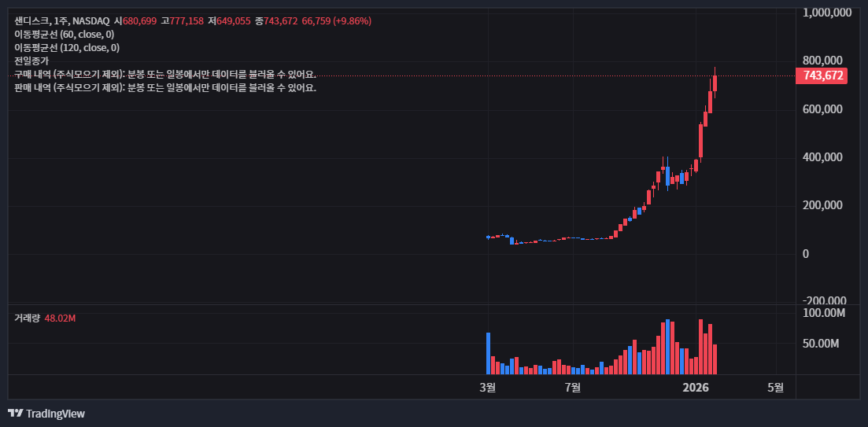Click the 전일종가 legend entry
The width and height of the screenshot is (868, 427).
(31, 61)
